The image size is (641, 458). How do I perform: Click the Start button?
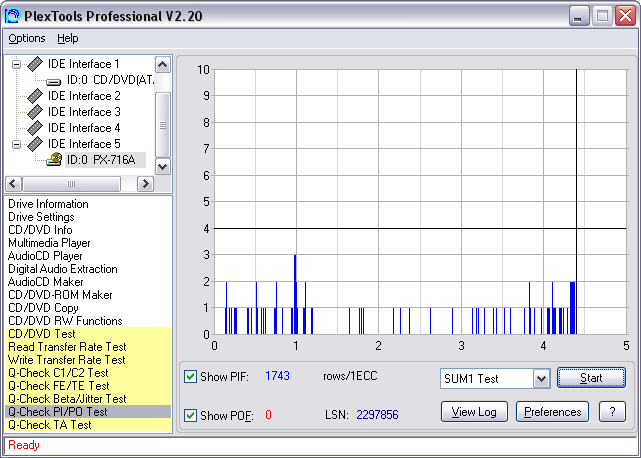592,378
